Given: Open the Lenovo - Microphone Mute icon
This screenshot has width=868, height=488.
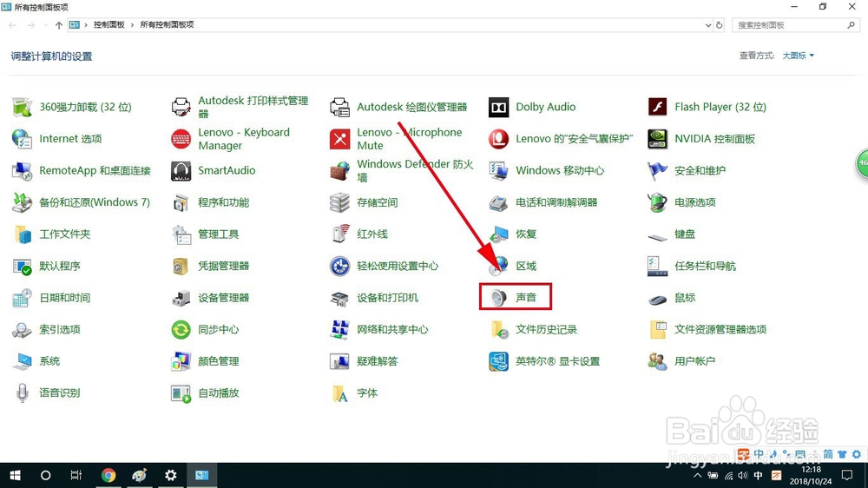Looking at the screenshot, I should (340, 138).
